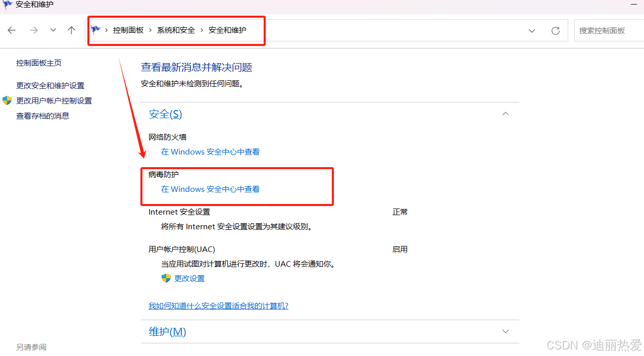Image resolution: width=644 pixels, height=356 pixels.
Task: Click the Internet 安全设置 label
Action: click(x=179, y=212)
